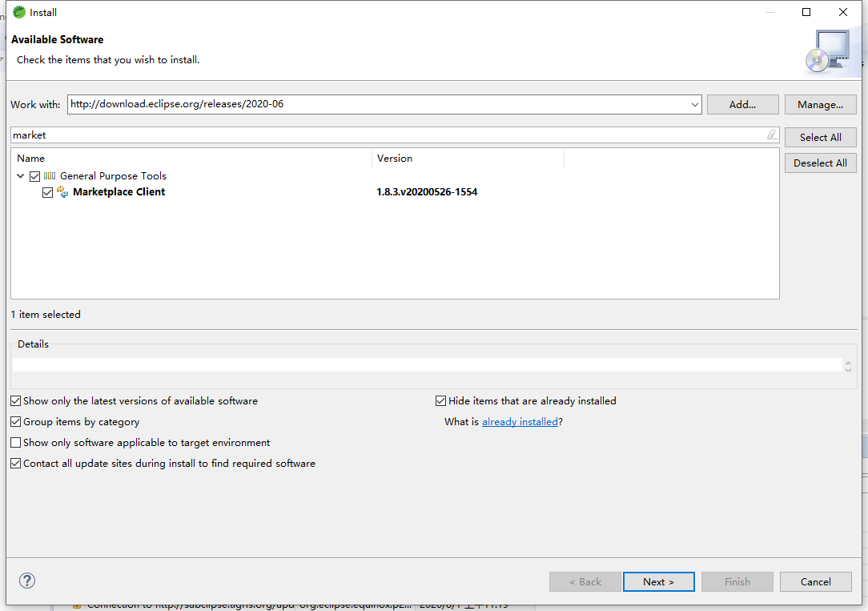Click the Marketplace Client feature icon
This screenshot has height=611, width=868.
coord(62,192)
